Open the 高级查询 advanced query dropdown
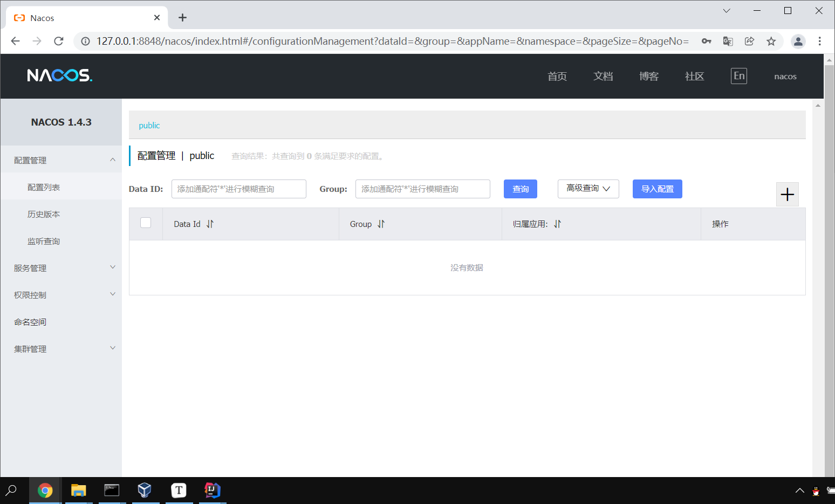Viewport: 835px width, 504px height. pos(588,189)
